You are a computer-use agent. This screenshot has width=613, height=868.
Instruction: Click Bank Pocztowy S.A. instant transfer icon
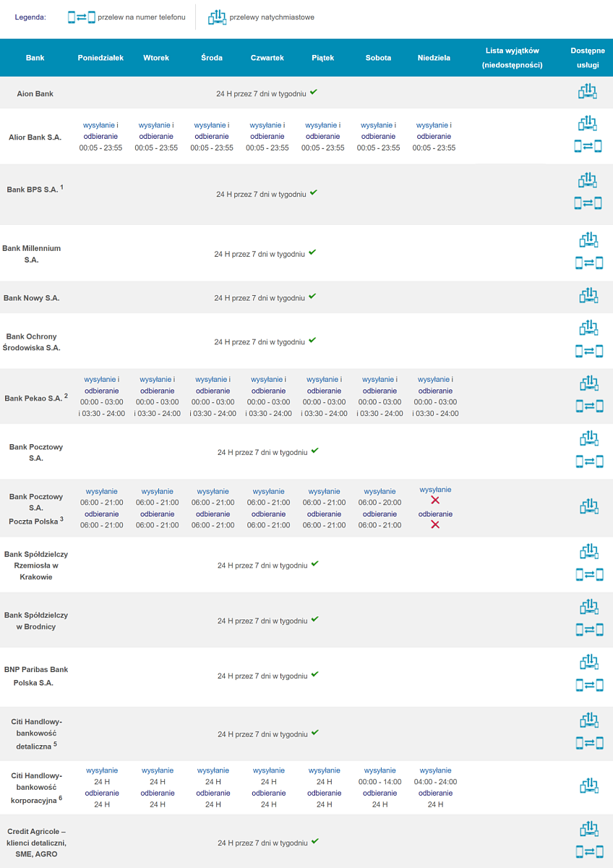click(588, 438)
